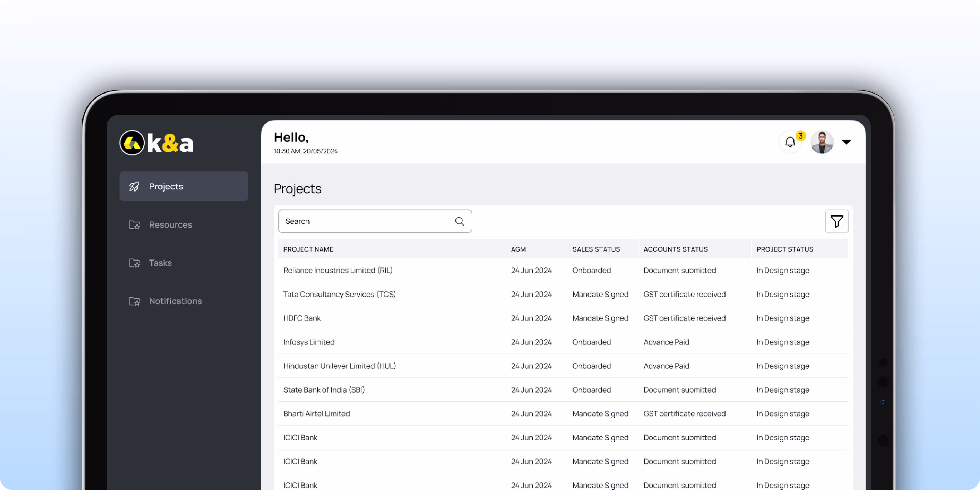Click the search magnifier icon

point(459,221)
